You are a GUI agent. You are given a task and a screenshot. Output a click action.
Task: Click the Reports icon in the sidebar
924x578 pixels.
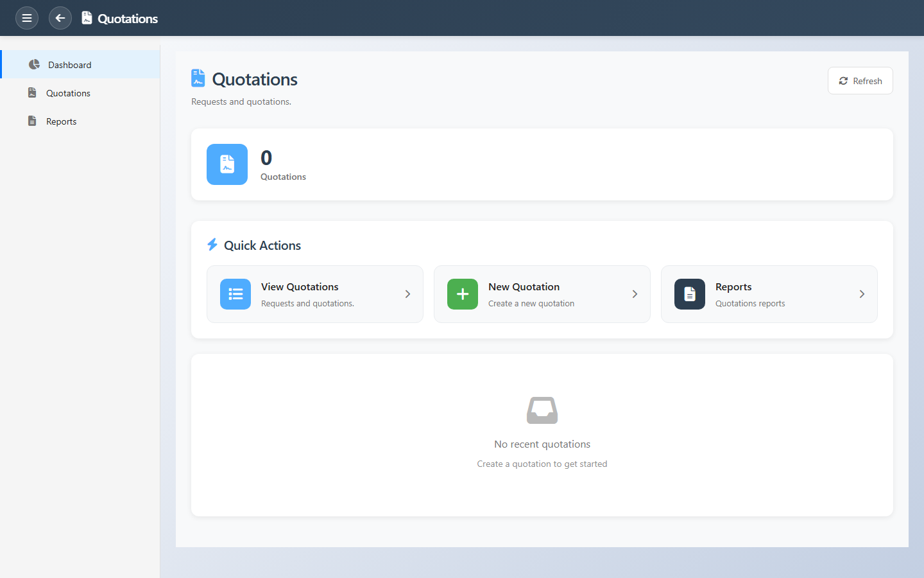click(32, 121)
